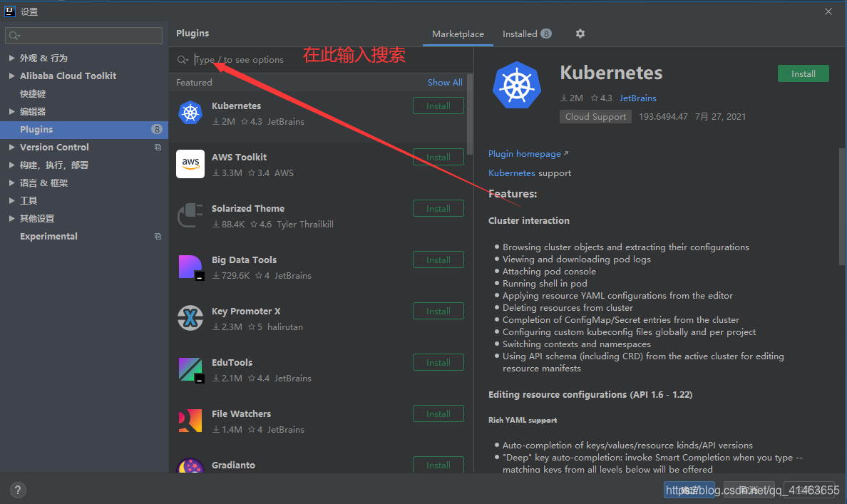Expand the 其他设置 tree node
The image size is (847, 504).
tap(11, 218)
